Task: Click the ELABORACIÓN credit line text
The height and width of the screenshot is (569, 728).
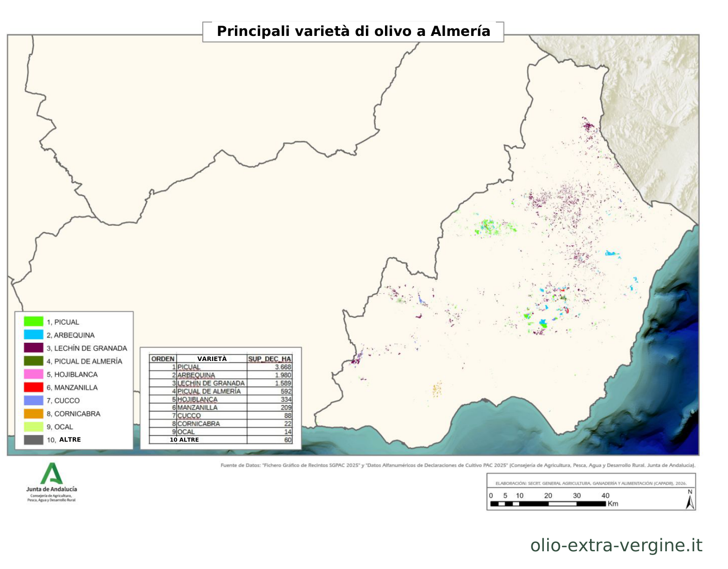Action: point(591,484)
